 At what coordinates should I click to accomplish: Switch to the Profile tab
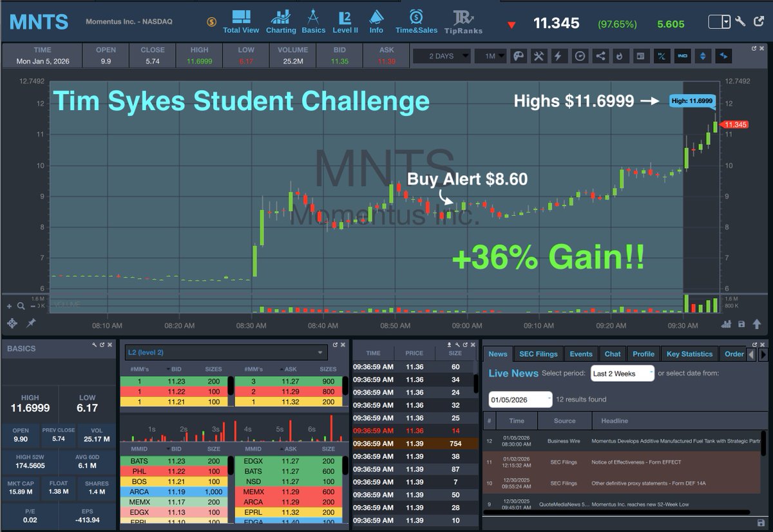pyautogui.click(x=643, y=354)
